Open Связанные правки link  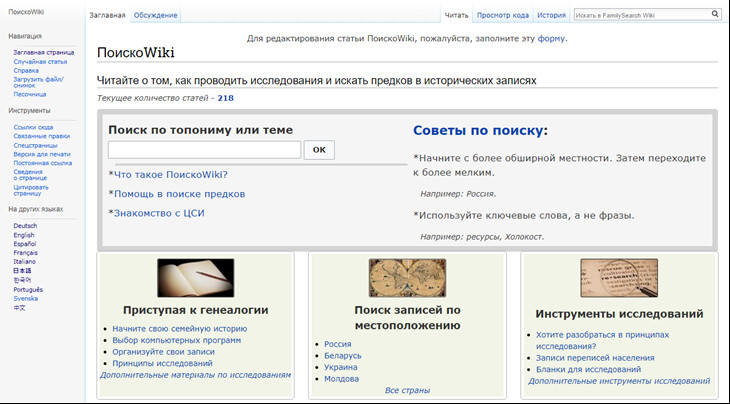point(41,136)
